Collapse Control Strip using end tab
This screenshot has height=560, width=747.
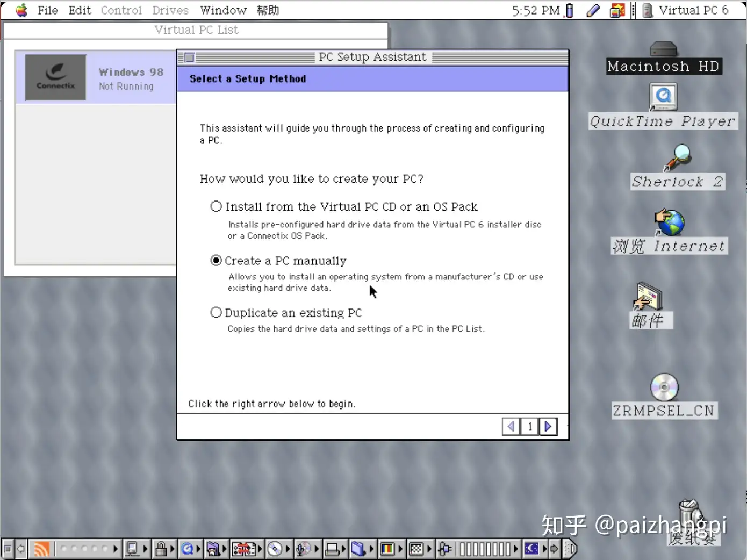click(x=571, y=549)
